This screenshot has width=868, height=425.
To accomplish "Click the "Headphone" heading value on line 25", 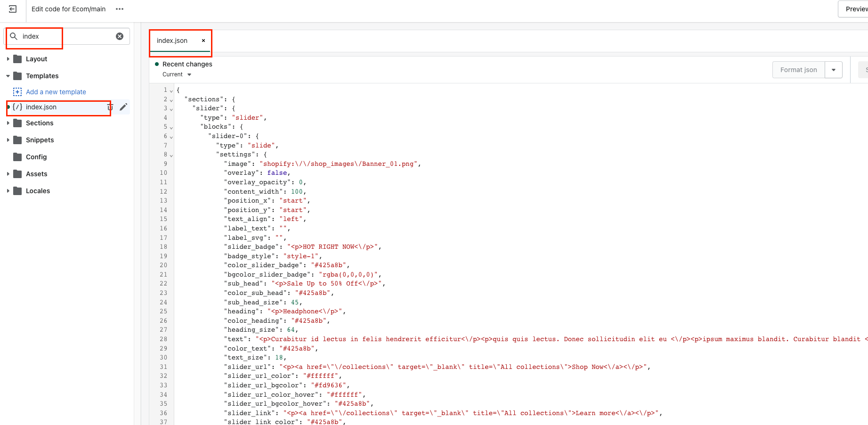I will click(x=305, y=311).
